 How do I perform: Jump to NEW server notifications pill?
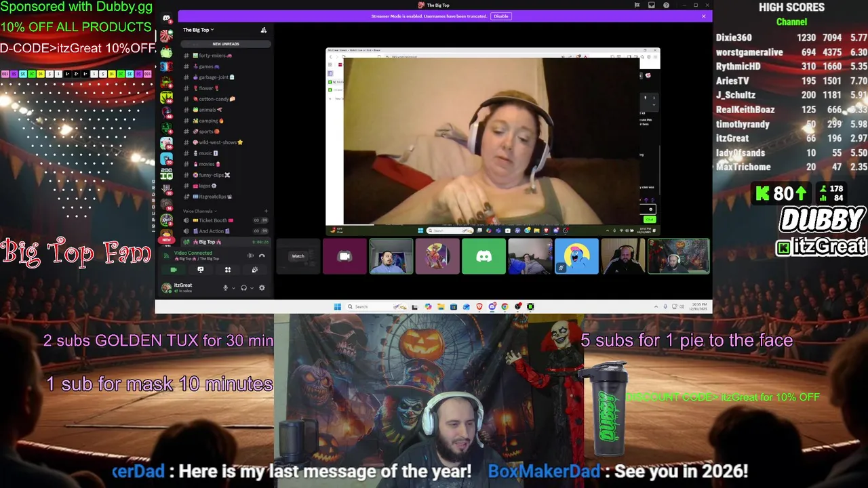pos(166,240)
